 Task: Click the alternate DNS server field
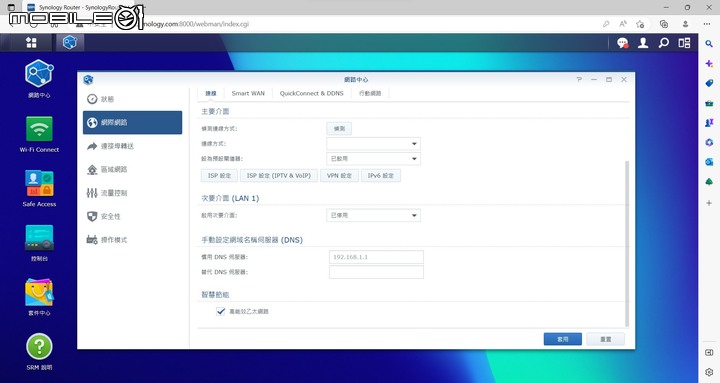[376, 272]
